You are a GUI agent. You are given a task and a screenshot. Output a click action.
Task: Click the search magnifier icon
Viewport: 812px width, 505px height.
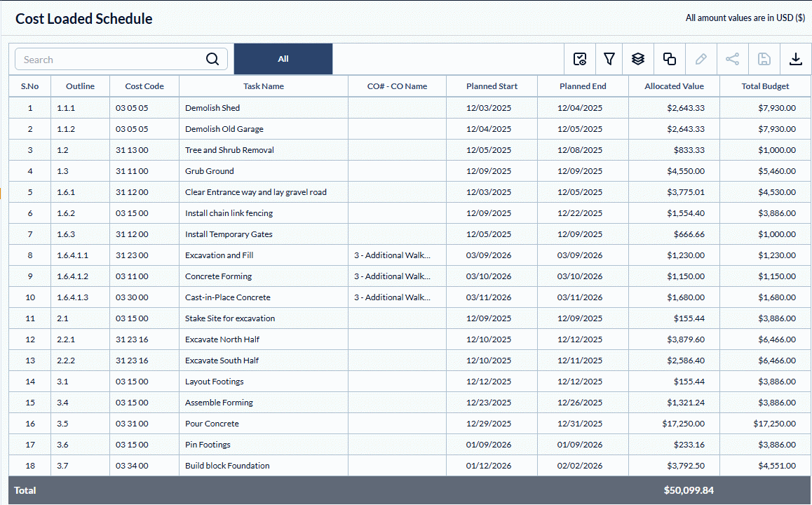coord(212,59)
